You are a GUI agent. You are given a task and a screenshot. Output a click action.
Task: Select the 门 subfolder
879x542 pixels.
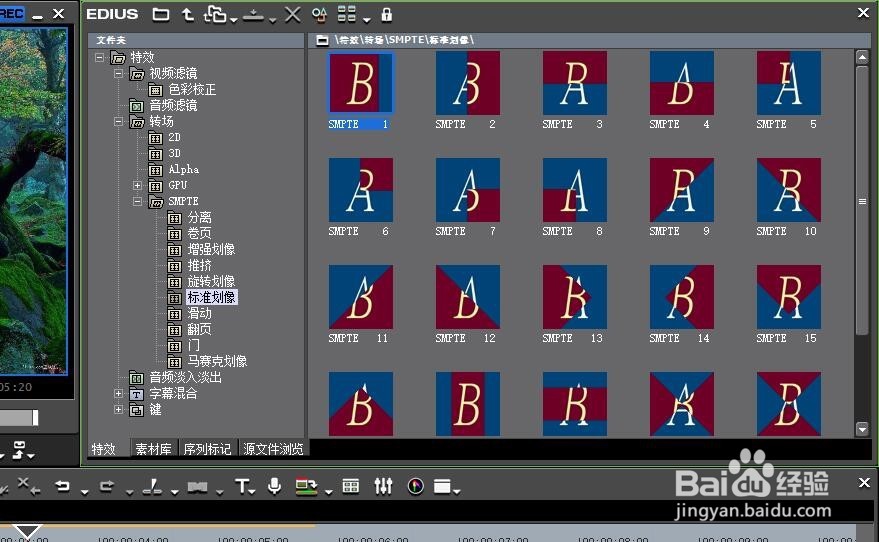193,345
